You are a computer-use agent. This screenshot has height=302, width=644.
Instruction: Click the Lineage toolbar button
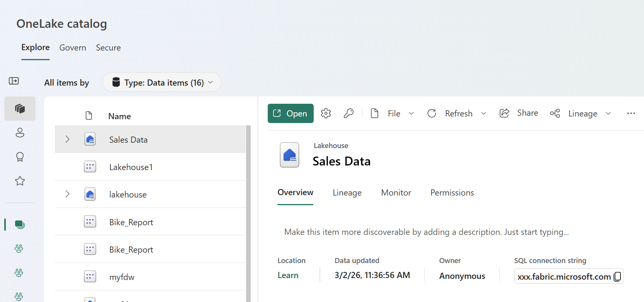pos(574,113)
